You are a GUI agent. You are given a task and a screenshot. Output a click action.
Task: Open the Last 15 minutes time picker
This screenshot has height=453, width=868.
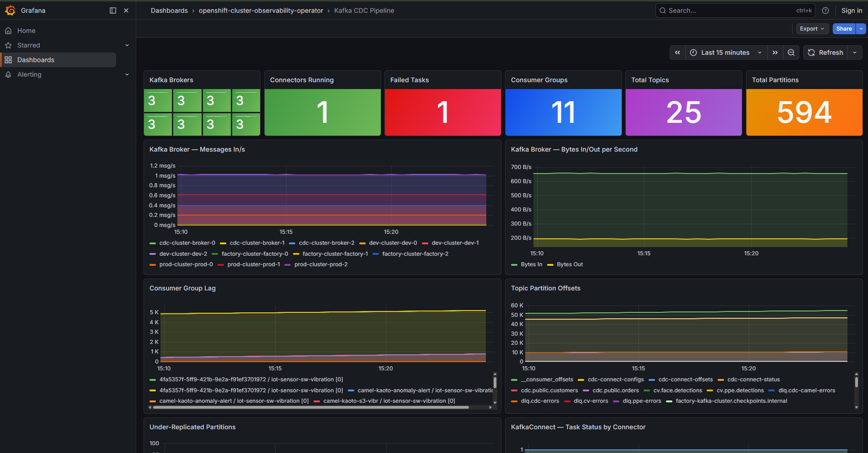[x=726, y=53]
